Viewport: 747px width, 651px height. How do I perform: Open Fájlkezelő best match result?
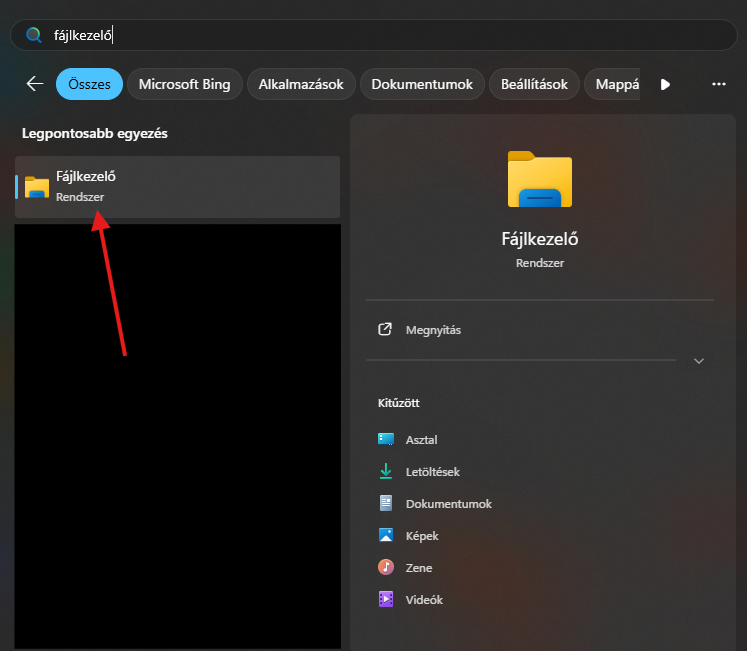tap(177, 186)
